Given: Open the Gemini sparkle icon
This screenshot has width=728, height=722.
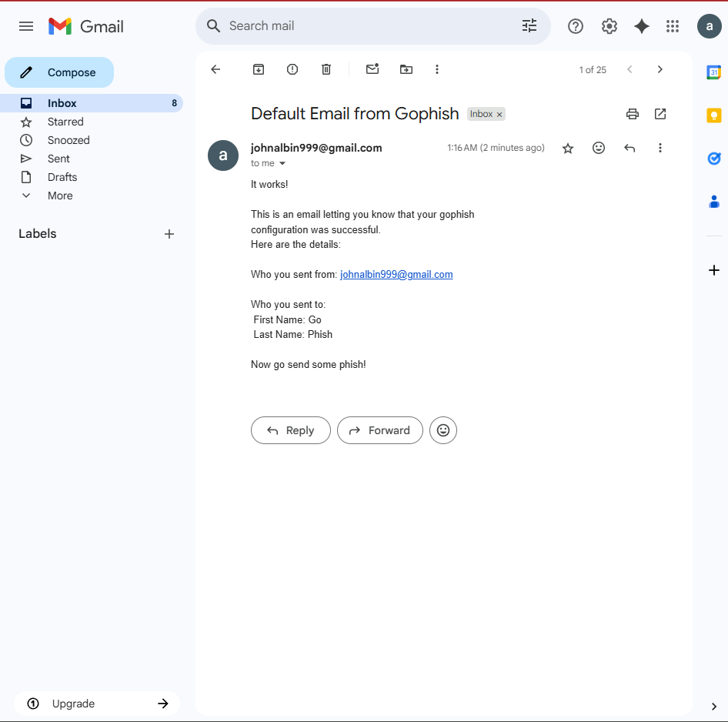Looking at the screenshot, I should [642, 26].
